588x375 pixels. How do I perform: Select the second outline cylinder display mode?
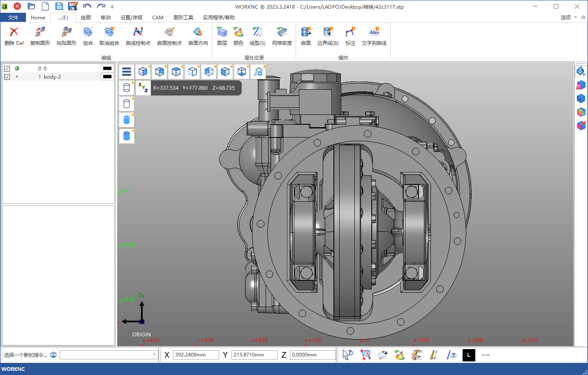tap(127, 104)
